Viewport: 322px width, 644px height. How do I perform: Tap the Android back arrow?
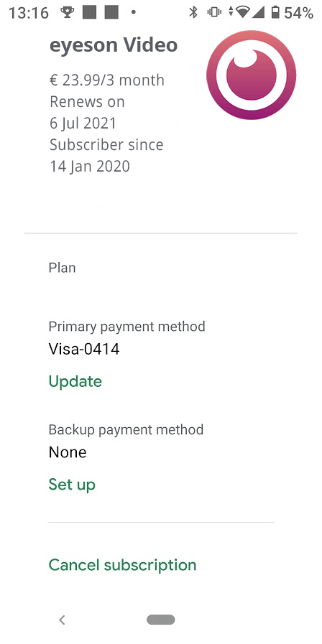click(62, 620)
